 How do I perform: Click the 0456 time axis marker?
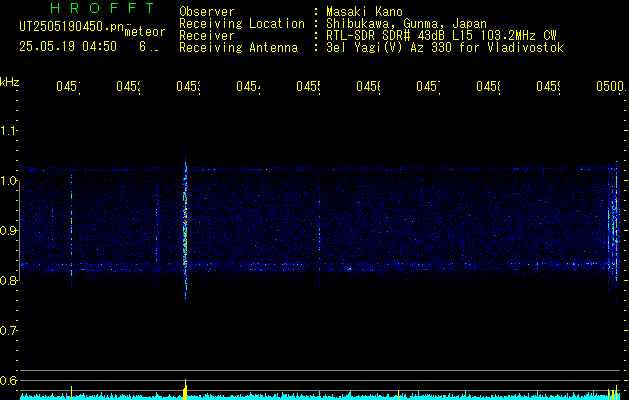(x=368, y=86)
